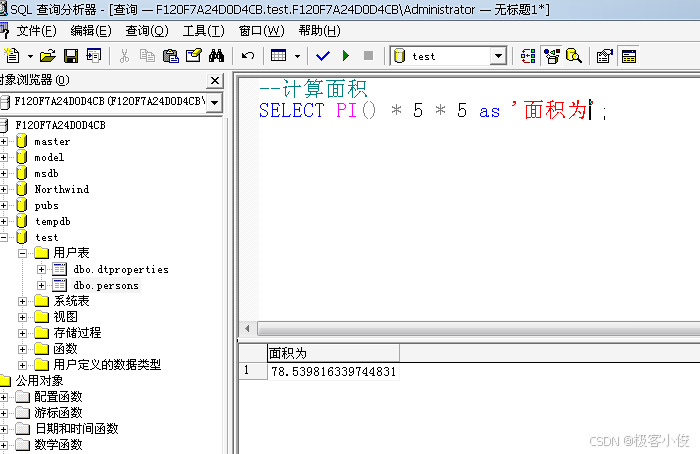Click the Clear Window toolbar icon
The height and width of the screenshot is (454, 700).
pyautogui.click(x=193, y=56)
